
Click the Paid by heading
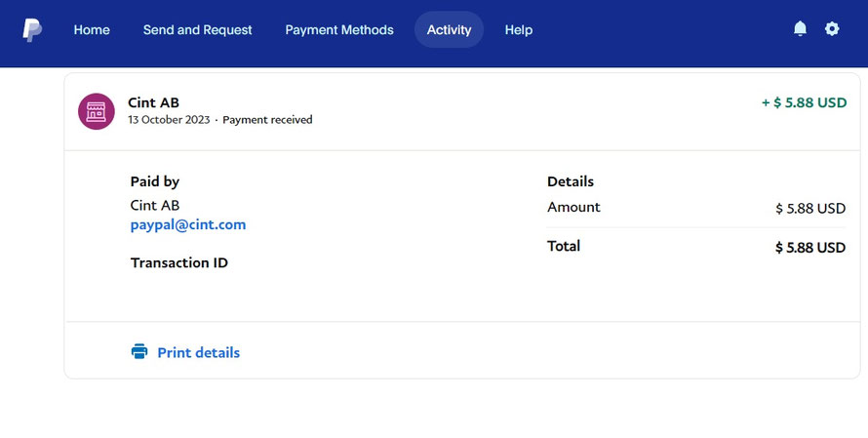coord(155,181)
